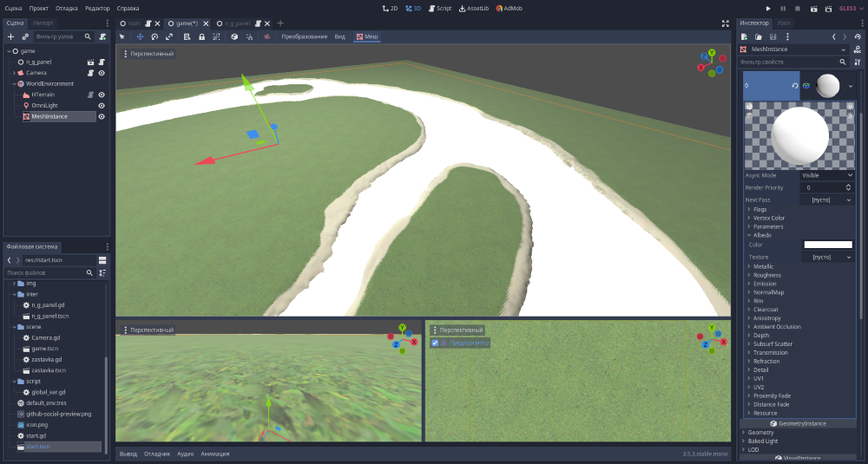Toggle visibility of OmniLight node
The image size is (868, 464).
coord(102,105)
